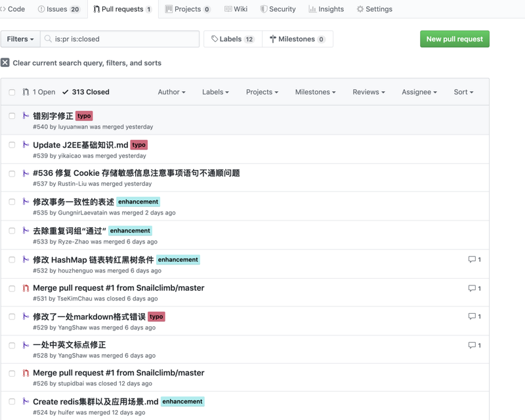Click the closed PR icon beside #526
The image size is (525, 420).
coord(26,373)
